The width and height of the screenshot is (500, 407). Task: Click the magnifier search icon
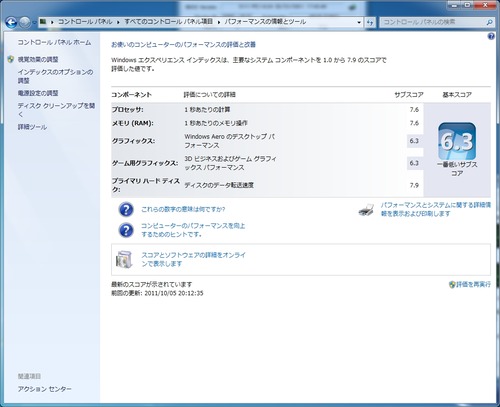[489, 22]
